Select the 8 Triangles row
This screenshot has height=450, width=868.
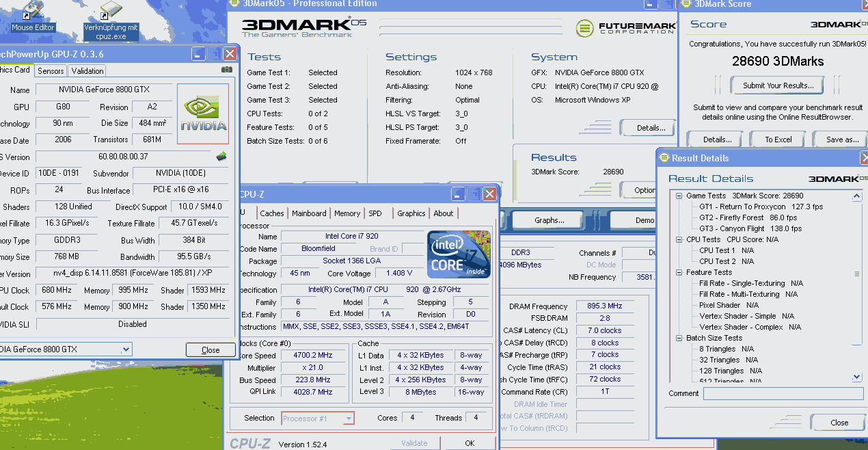(727, 349)
